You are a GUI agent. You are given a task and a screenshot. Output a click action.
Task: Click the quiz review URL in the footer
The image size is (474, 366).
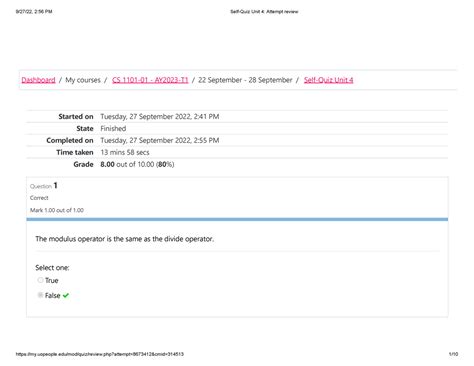coord(100,354)
